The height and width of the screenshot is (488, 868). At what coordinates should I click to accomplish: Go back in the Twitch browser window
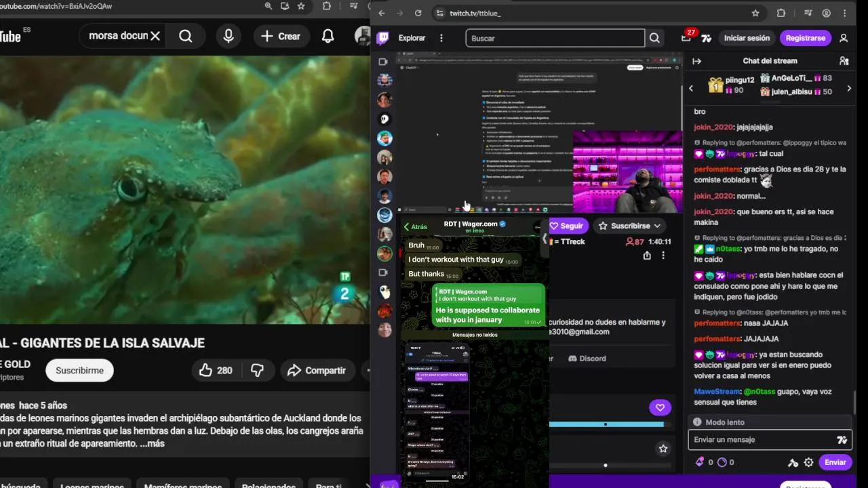coord(382,13)
